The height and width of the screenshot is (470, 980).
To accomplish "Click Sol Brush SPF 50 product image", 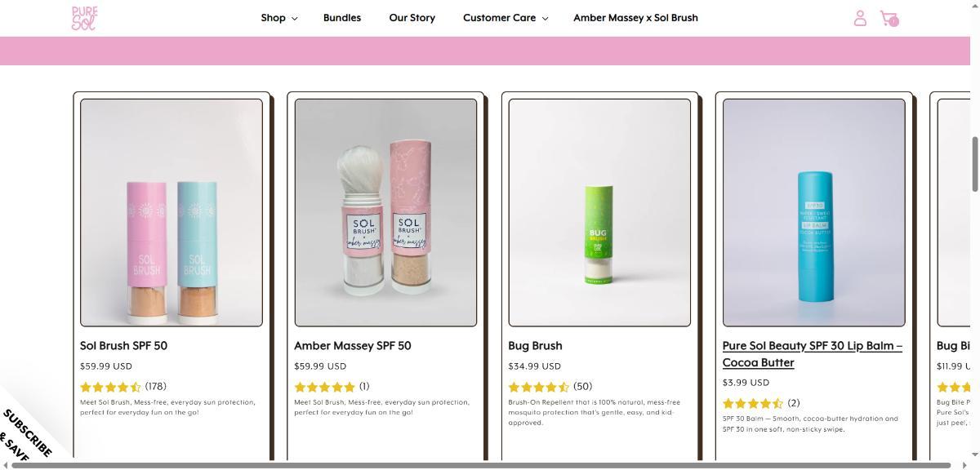I will pyautogui.click(x=171, y=212).
